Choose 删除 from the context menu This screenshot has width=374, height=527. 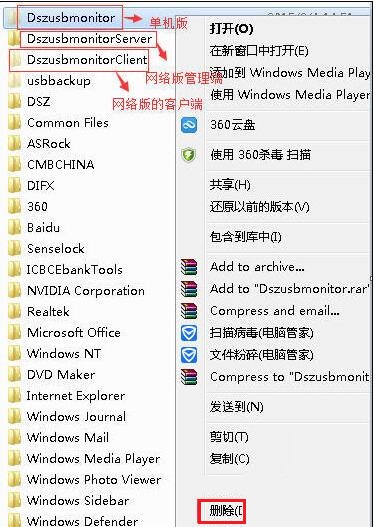pos(226,511)
